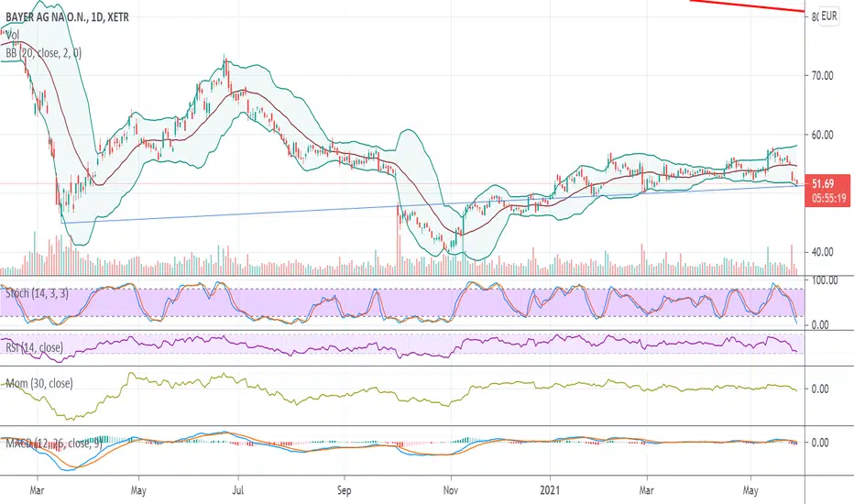854x504 pixels.
Task: Click the 70.00 price axis label
Action: (823, 76)
